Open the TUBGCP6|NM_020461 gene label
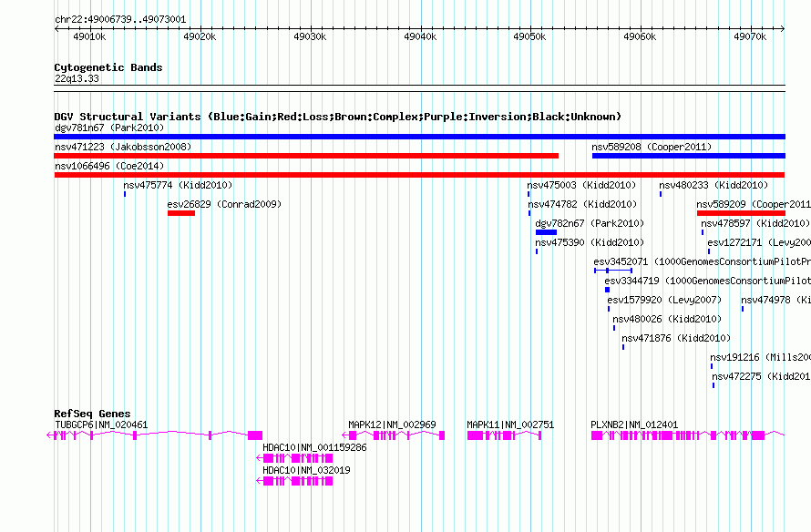This screenshot has width=811, height=532. click(x=101, y=425)
